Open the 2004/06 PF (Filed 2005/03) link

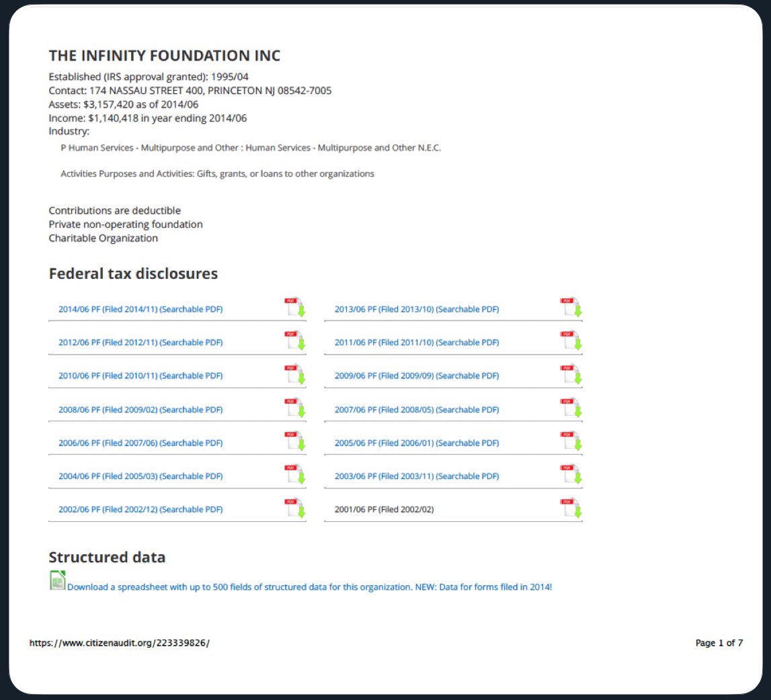pos(140,476)
